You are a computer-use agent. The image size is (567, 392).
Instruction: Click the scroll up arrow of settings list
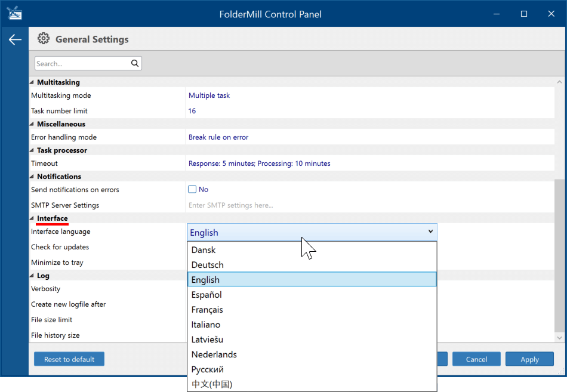[559, 82]
